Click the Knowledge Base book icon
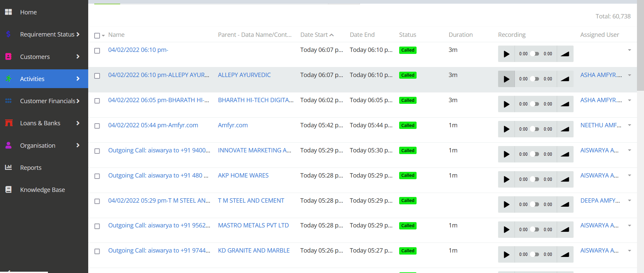Screen dimensions: 644x273 (x=8, y=190)
